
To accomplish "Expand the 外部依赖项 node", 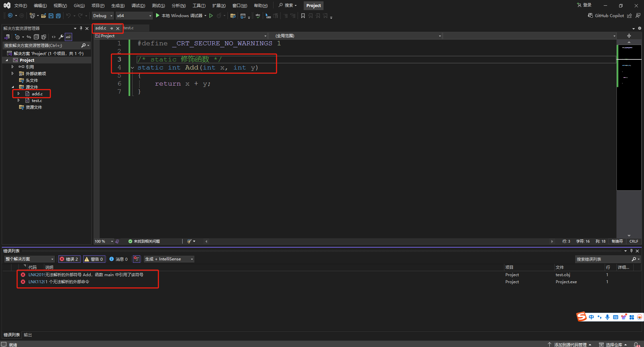I will click(x=13, y=73).
